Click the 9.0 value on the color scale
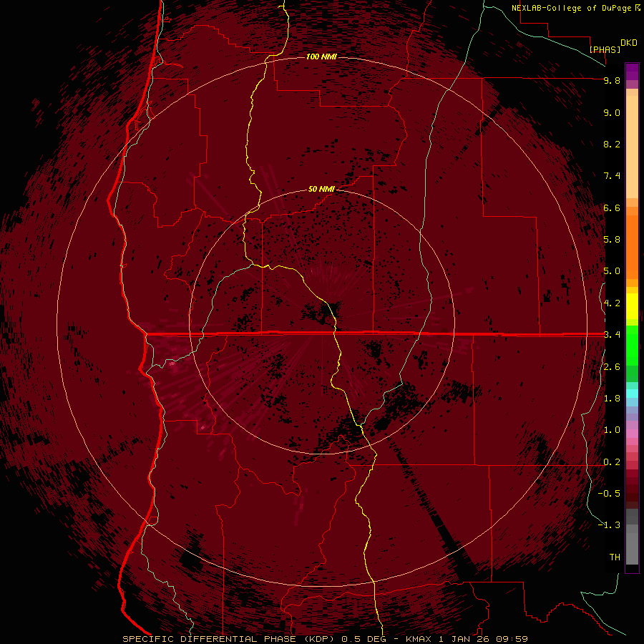Image resolution: width=644 pixels, height=644 pixels. pyautogui.click(x=612, y=112)
